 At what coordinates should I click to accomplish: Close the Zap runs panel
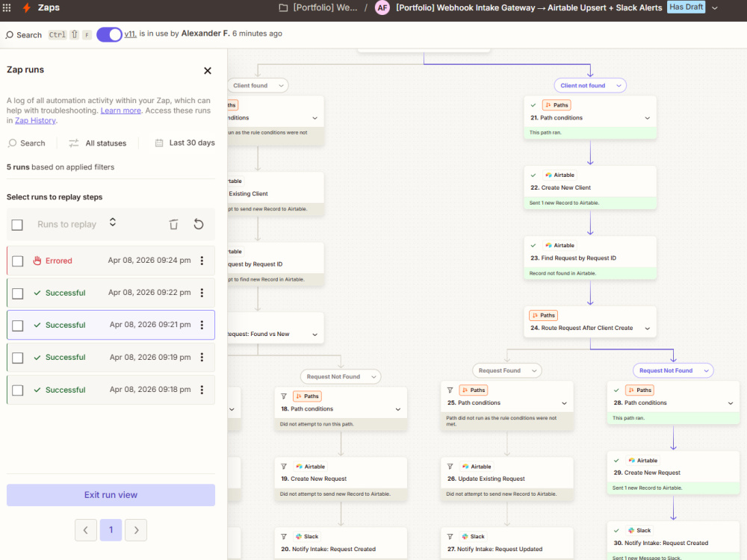pos(207,70)
